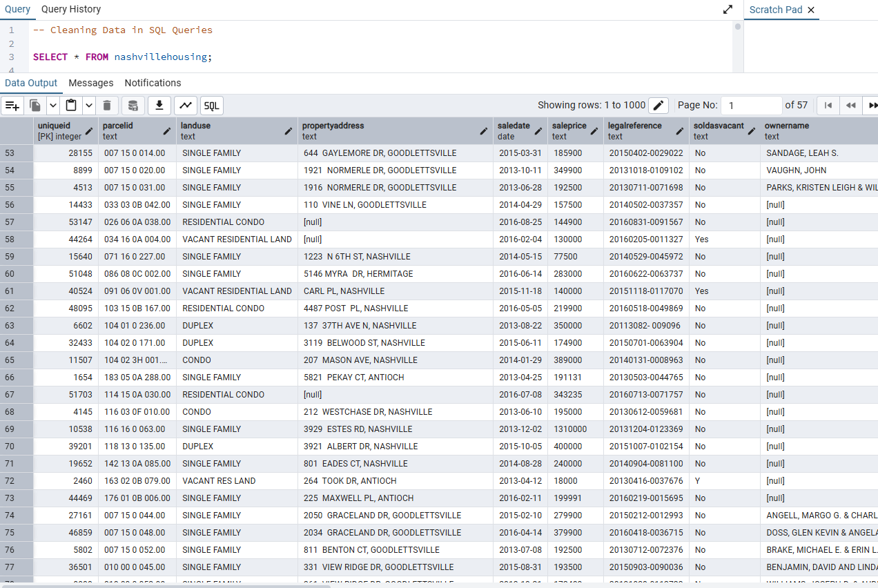Image resolution: width=878 pixels, height=588 pixels.
Task: Click the edit pencil on landuse column
Action: click(x=289, y=131)
